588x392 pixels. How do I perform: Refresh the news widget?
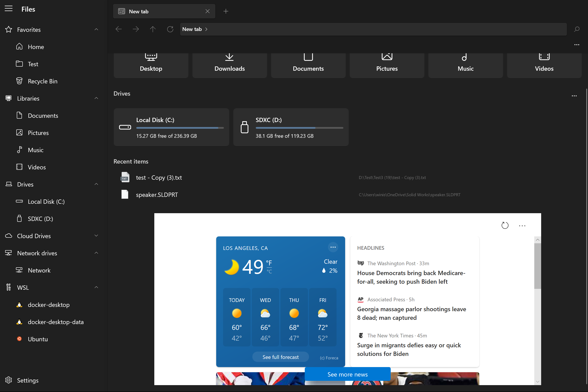tap(505, 225)
